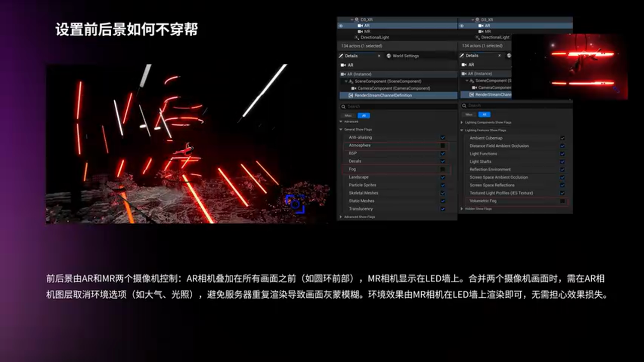This screenshot has height=362, width=644.
Task: Enable the Atmosphere show flag checkbox
Action: [x=443, y=145]
